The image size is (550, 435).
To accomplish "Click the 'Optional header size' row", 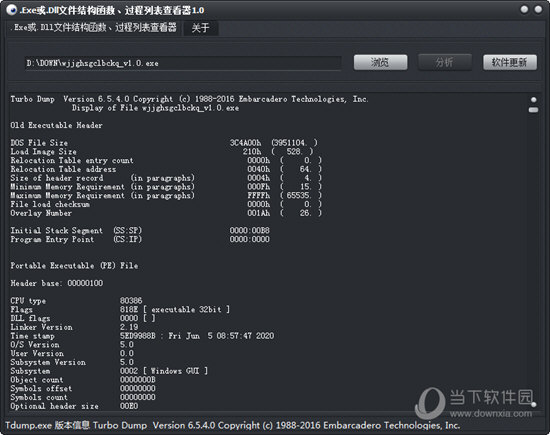I will click(74, 406).
